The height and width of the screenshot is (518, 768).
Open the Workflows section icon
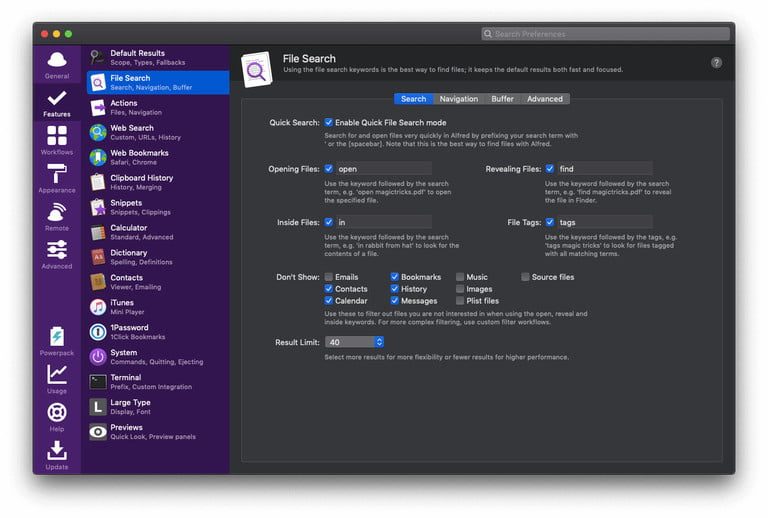[57, 135]
